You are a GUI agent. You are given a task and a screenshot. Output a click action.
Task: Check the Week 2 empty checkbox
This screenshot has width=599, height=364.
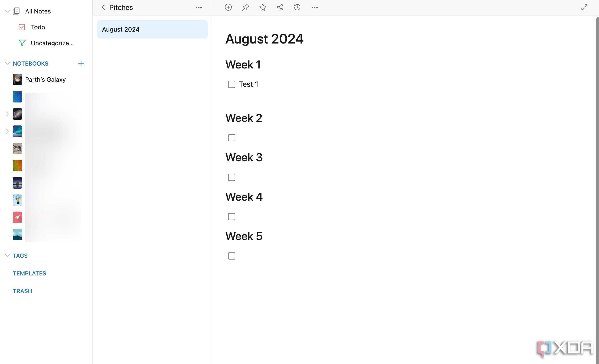232,138
